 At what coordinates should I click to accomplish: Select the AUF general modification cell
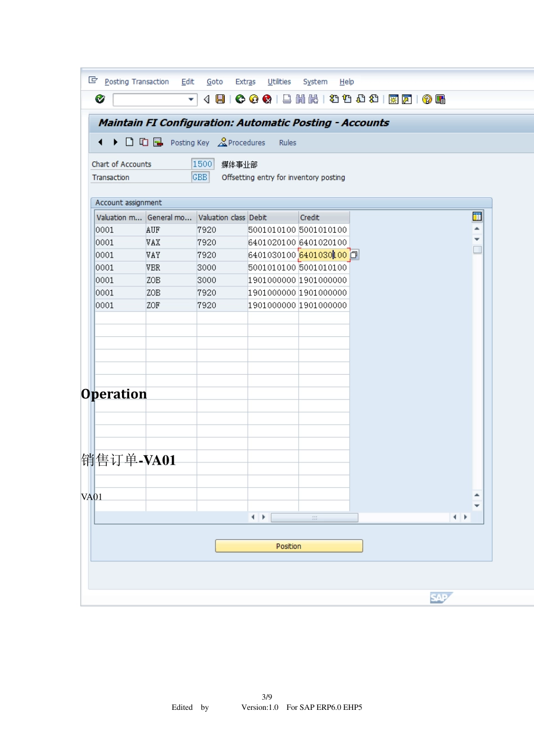171,230
